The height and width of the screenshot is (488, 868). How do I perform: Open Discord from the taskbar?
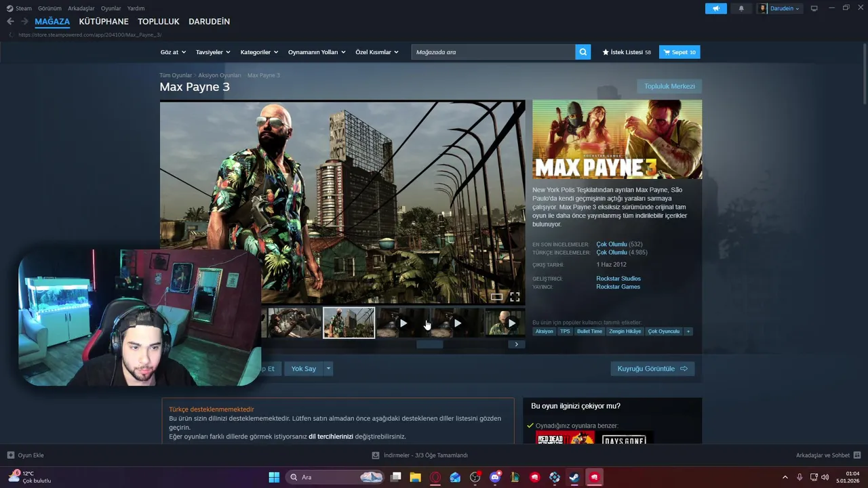coord(495,477)
